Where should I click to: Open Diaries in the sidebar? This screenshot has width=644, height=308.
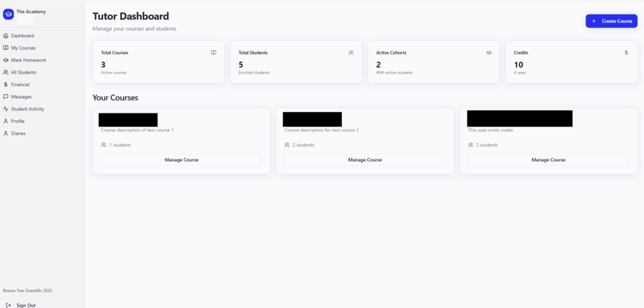tap(18, 134)
